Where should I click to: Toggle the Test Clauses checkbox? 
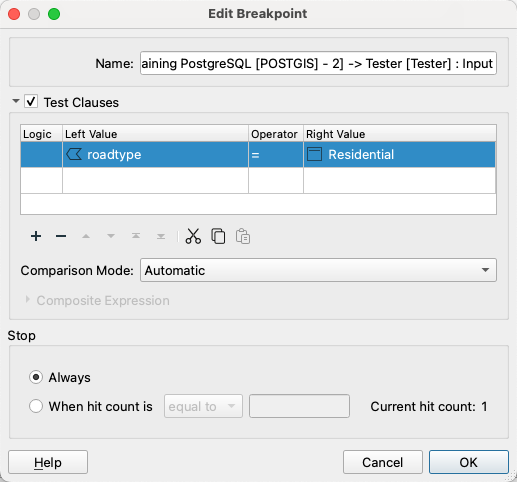tap(31, 102)
